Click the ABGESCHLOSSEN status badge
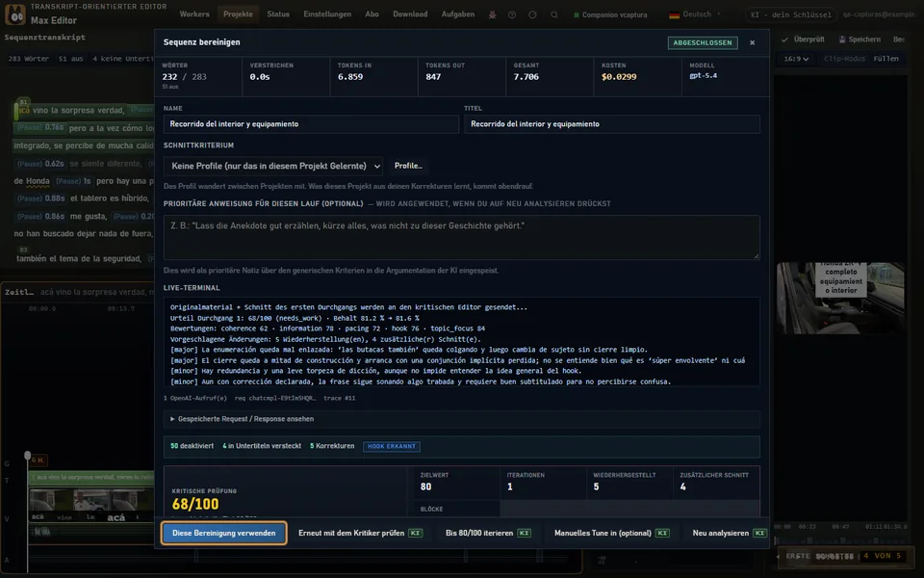 click(x=703, y=43)
